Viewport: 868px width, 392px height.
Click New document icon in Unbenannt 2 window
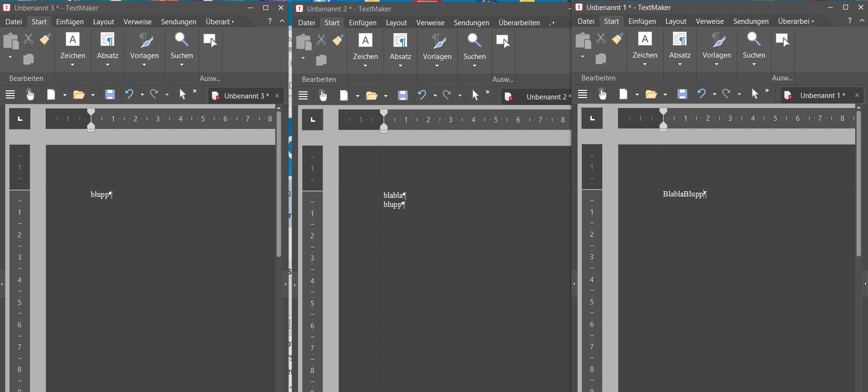coord(344,96)
